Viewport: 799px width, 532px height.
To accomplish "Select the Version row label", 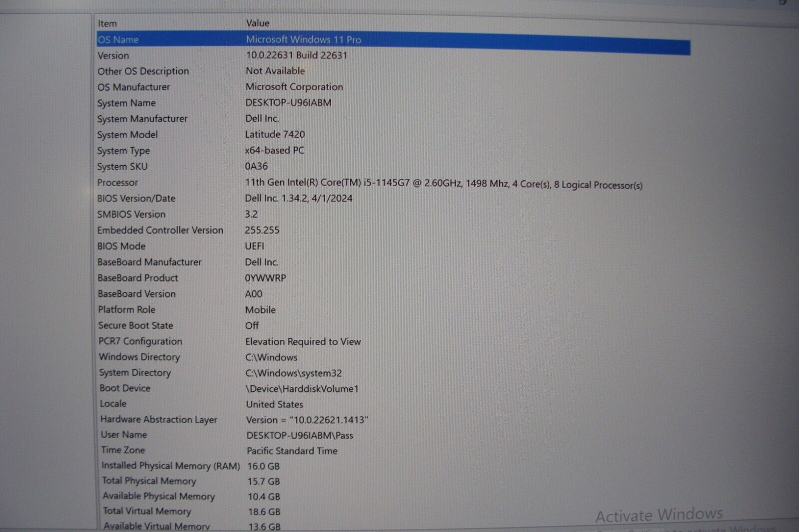I will tap(113, 55).
